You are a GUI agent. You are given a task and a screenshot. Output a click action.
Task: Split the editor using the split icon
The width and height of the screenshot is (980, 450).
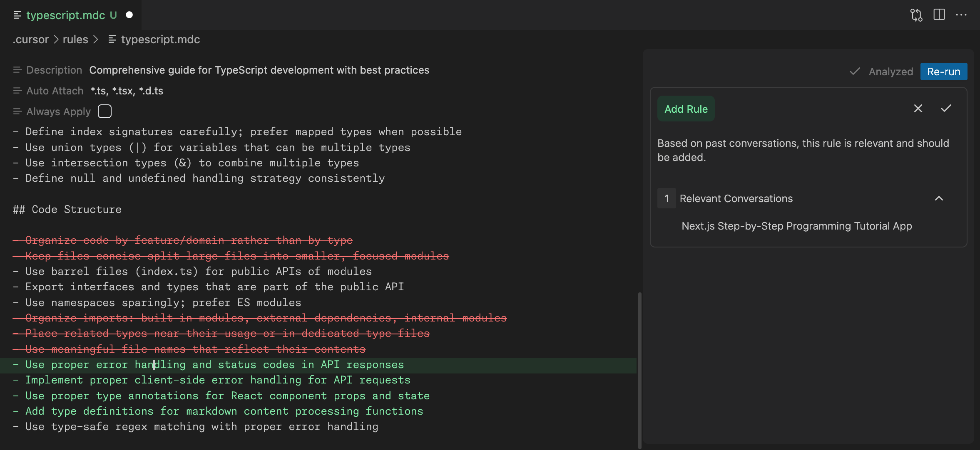[x=940, y=15]
